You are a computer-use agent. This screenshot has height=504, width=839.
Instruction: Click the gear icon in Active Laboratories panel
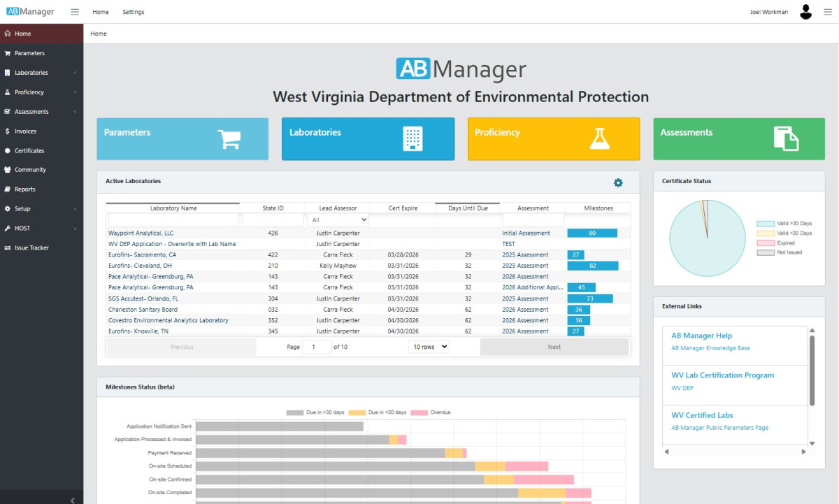[618, 182]
